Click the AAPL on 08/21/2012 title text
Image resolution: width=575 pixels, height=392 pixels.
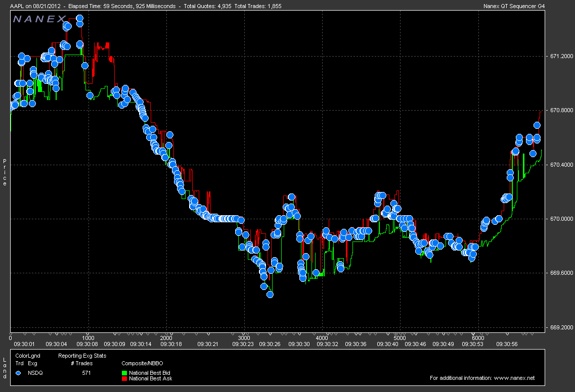[35, 6]
